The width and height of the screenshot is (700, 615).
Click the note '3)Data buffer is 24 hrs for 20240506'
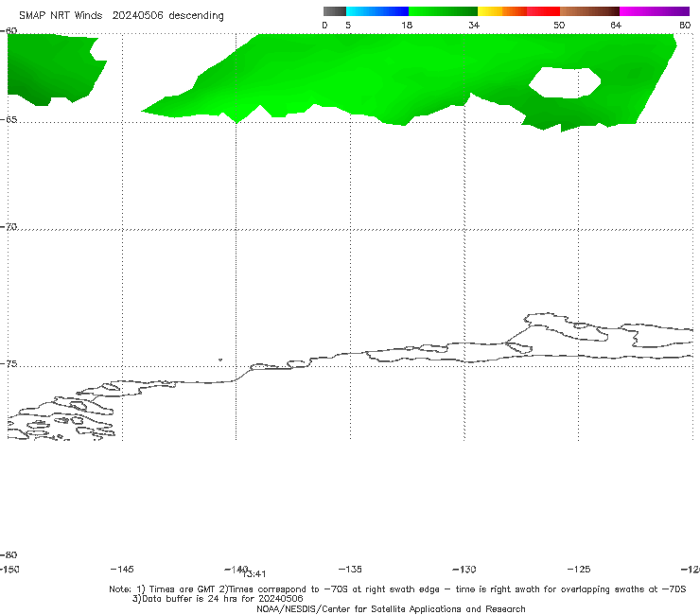pyautogui.click(x=218, y=599)
